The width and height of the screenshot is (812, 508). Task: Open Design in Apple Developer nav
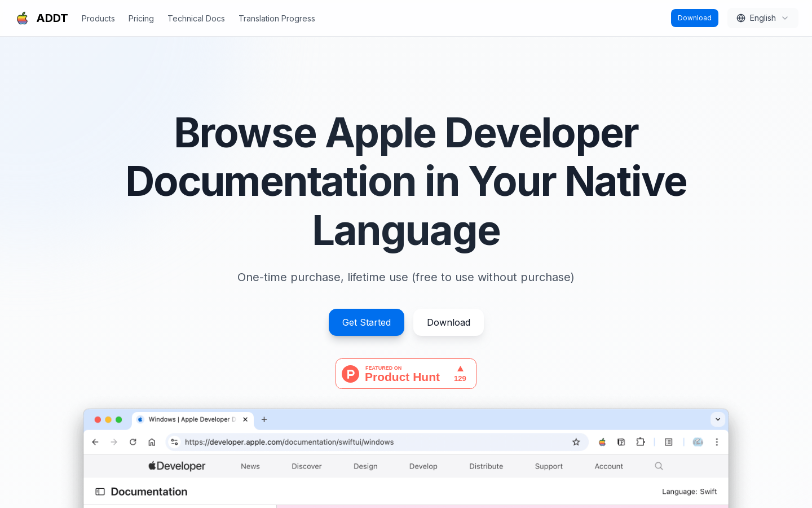click(365, 466)
